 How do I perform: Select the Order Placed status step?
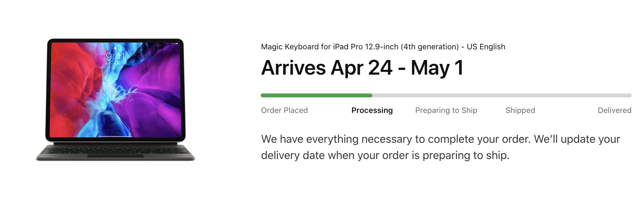[284, 110]
